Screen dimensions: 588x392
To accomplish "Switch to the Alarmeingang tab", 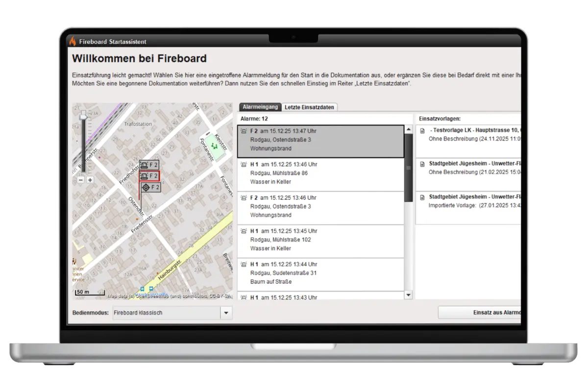I will (261, 107).
